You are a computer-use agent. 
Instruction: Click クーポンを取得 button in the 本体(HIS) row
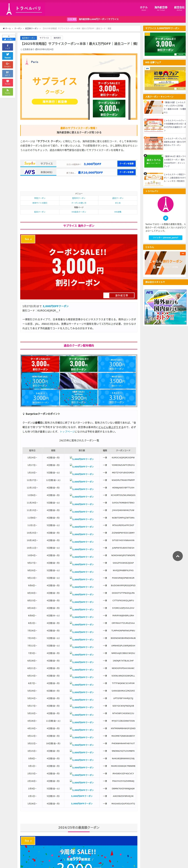[x=126, y=172]
